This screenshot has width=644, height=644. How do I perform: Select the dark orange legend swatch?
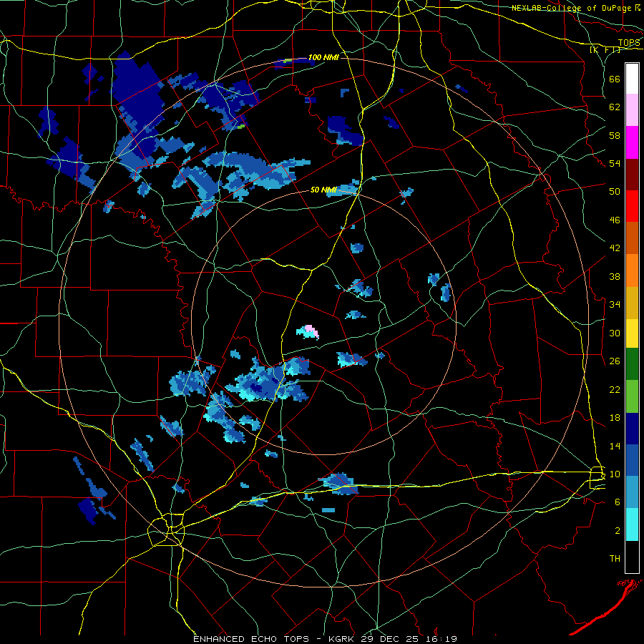[632, 238]
